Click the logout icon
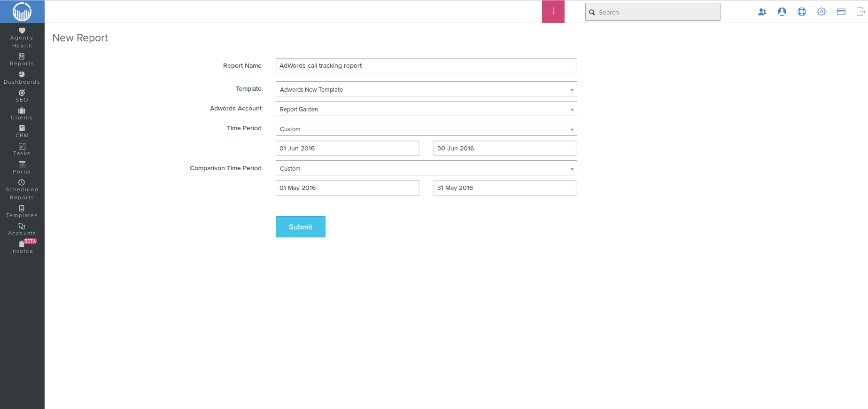 (860, 12)
